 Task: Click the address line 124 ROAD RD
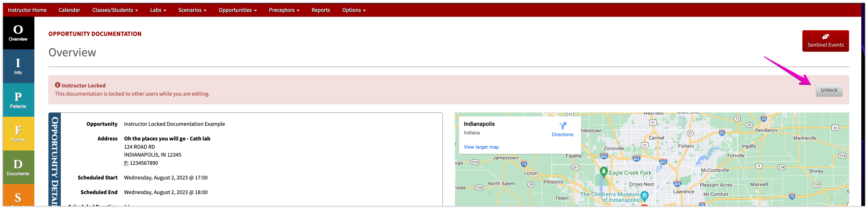(x=139, y=147)
